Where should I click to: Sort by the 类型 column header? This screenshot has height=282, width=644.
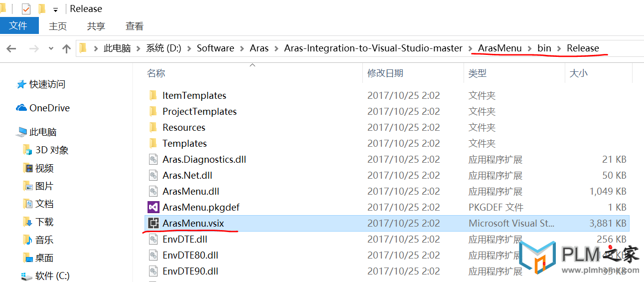point(478,73)
